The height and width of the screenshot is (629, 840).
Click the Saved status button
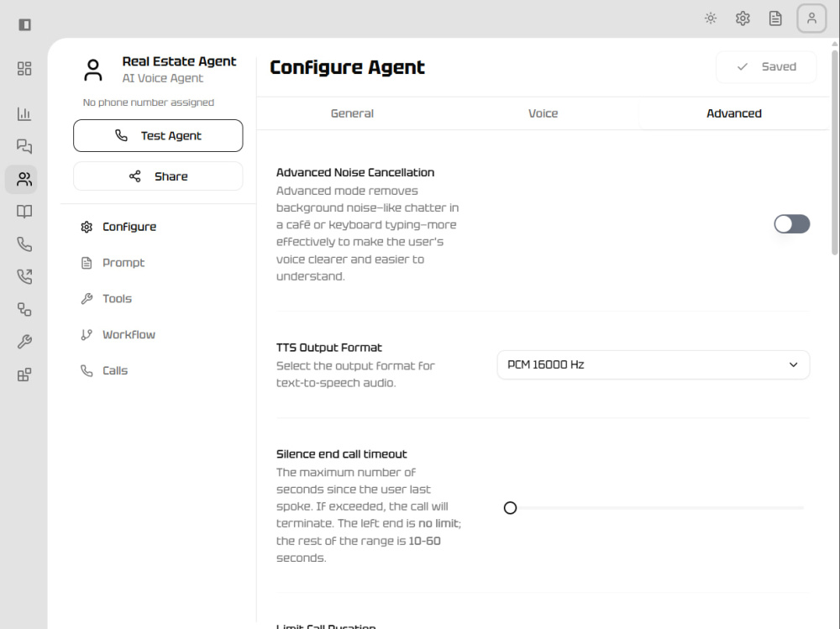point(766,67)
